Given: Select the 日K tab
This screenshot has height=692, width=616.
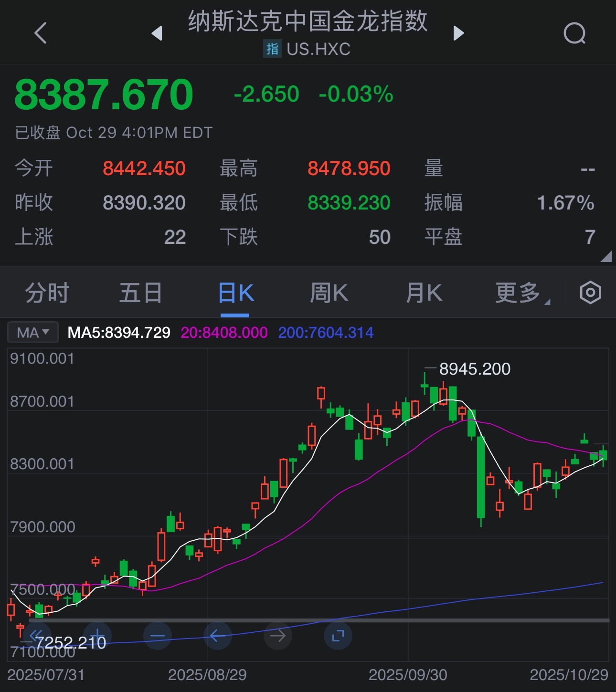Looking at the screenshot, I should point(235,293).
